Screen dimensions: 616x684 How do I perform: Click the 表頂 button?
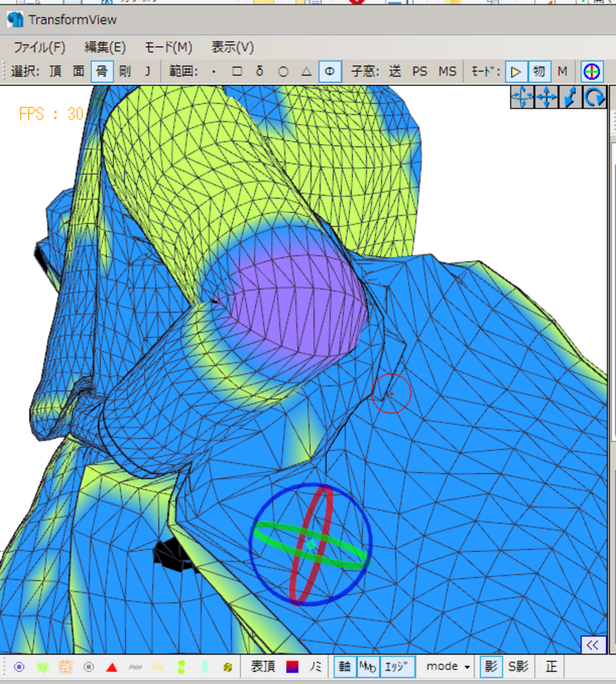click(x=263, y=667)
